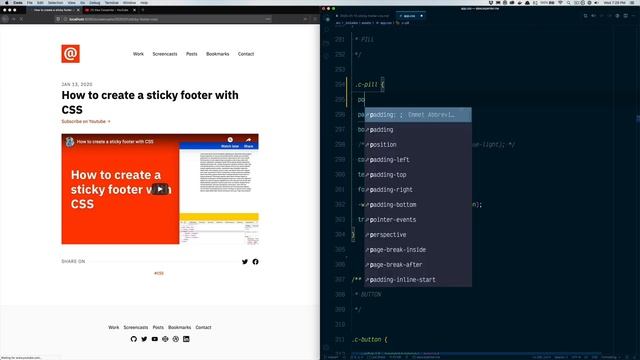The image size is (640, 360).
Task: Select 'pointer-events' autocomplete suggestion
Action: (x=418, y=220)
